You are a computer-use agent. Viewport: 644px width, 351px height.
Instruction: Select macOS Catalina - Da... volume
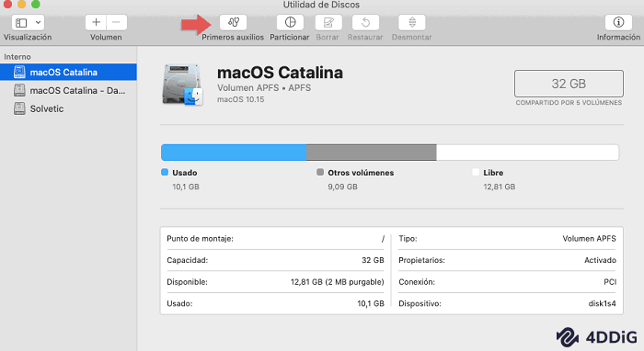click(68, 90)
